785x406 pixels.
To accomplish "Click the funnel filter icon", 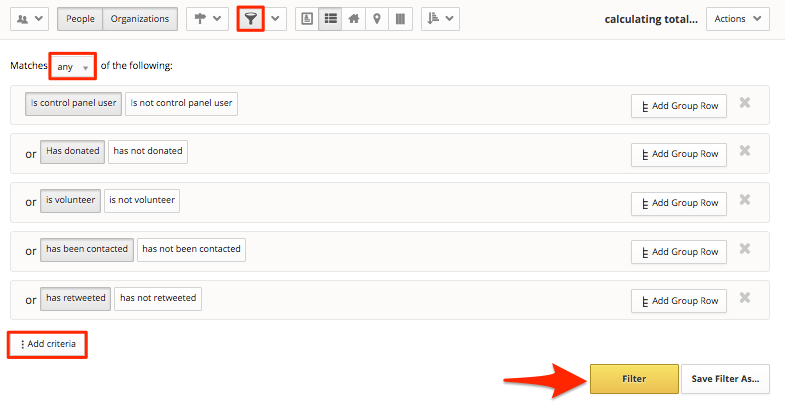I will pyautogui.click(x=250, y=19).
